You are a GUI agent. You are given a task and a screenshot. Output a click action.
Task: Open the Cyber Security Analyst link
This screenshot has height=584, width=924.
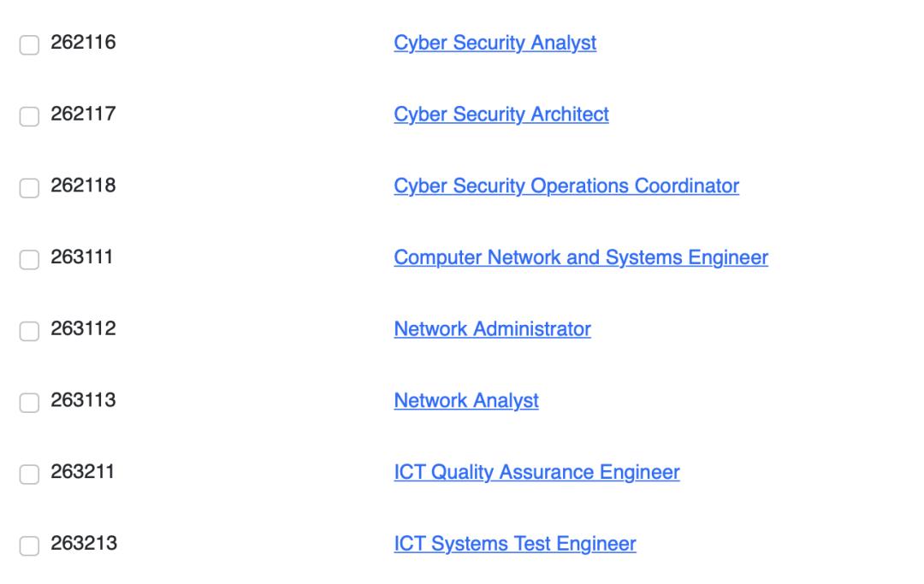[495, 43]
